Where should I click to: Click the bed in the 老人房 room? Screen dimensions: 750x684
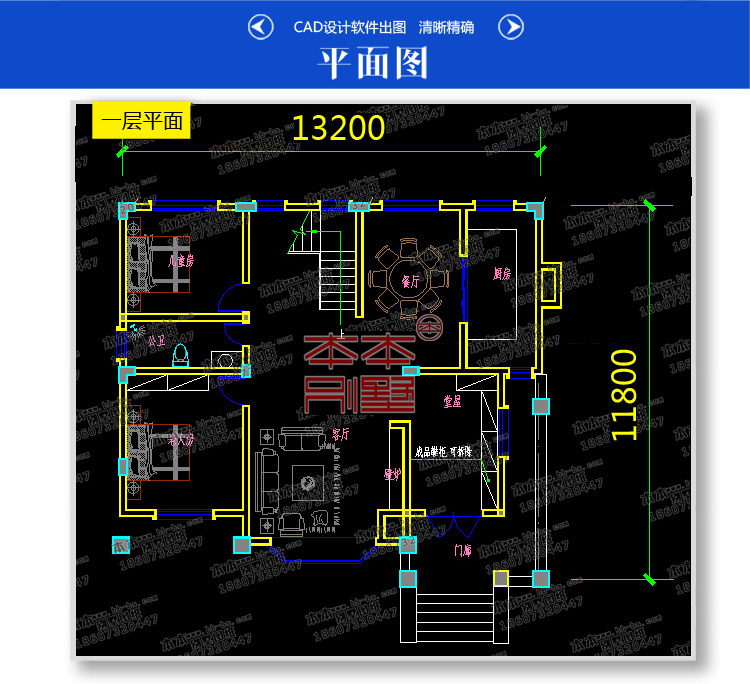[x=157, y=452]
